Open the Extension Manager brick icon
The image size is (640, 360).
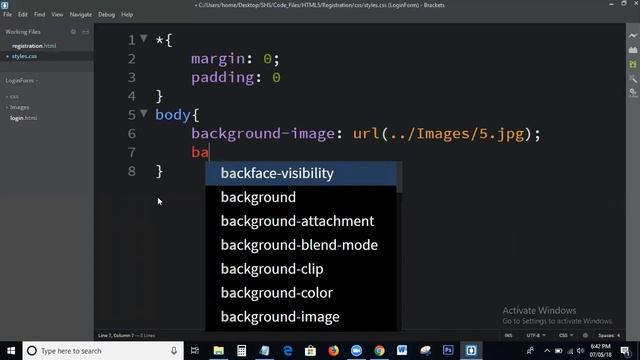coord(633,50)
